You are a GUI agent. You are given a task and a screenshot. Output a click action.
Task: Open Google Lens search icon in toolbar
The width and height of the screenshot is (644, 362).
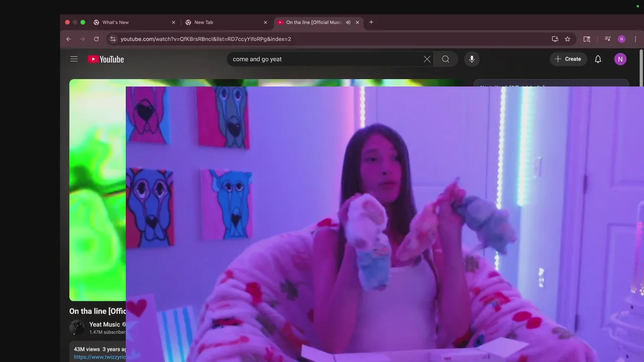point(587,39)
